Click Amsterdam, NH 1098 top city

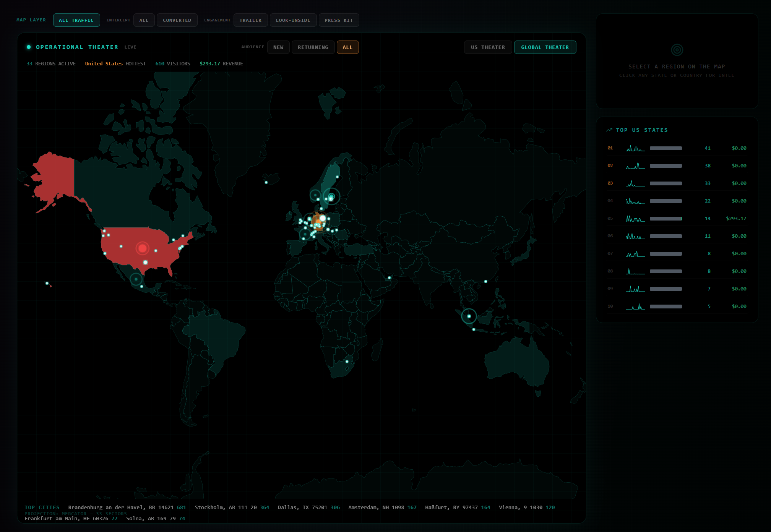click(x=382, y=508)
